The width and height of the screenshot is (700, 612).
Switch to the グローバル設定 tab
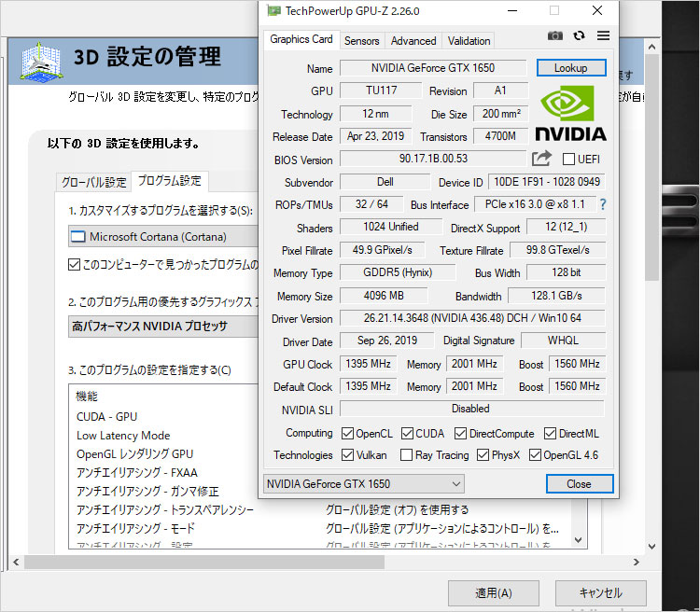(x=93, y=183)
